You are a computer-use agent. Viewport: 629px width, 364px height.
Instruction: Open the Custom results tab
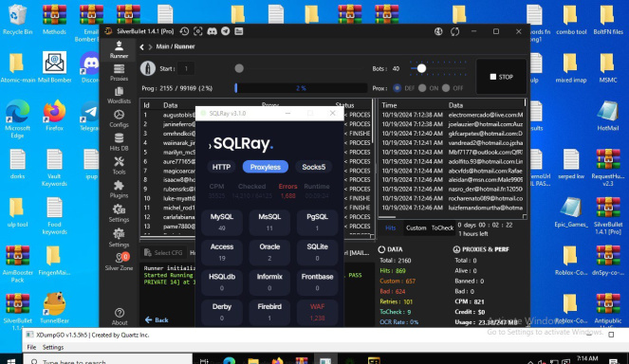[416, 227]
